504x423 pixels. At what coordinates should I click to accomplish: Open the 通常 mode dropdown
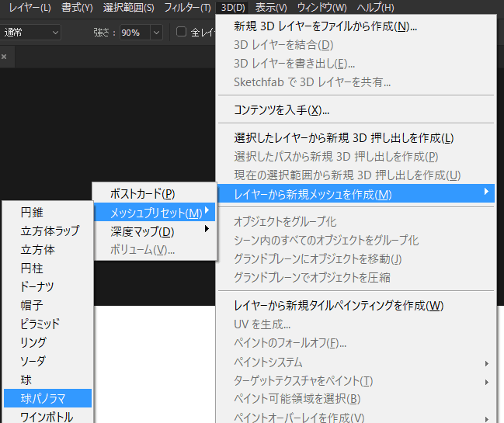click(x=30, y=33)
